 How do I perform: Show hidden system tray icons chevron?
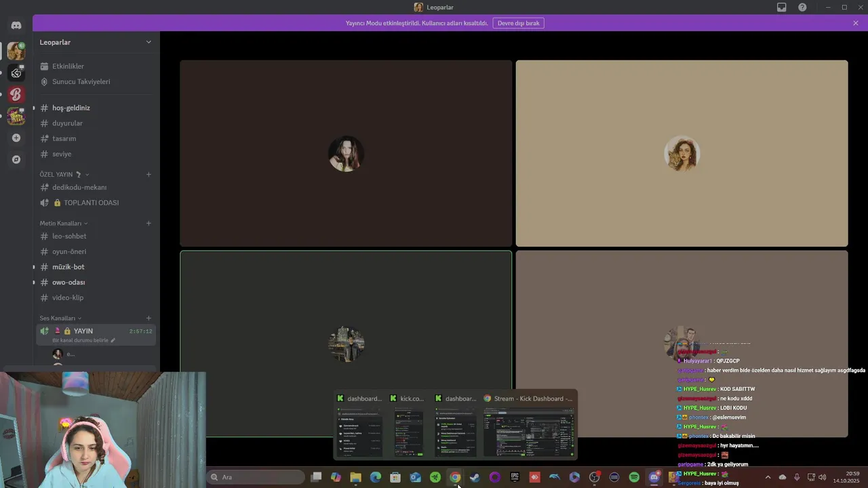(x=768, y=477)
